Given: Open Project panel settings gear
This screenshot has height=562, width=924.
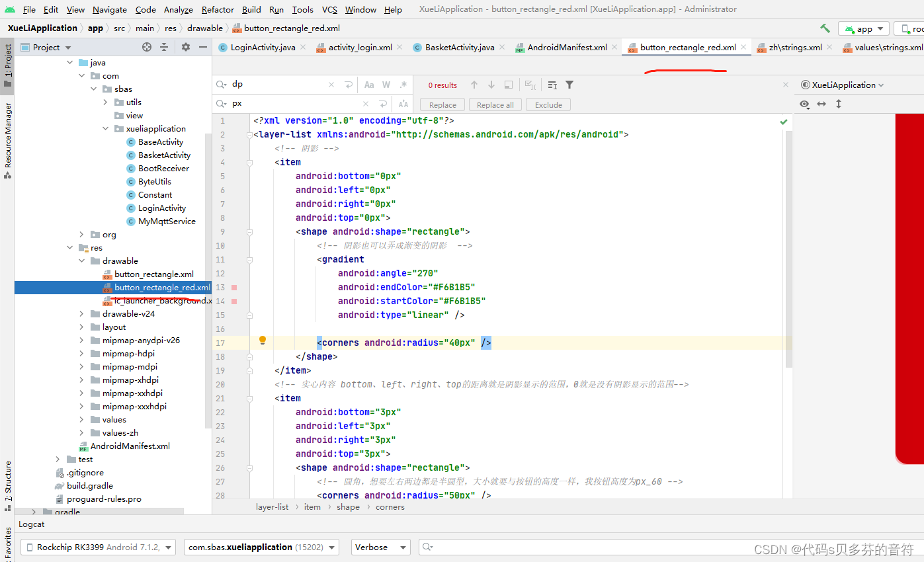Looking at the screenshot, I should pos(186,47).
